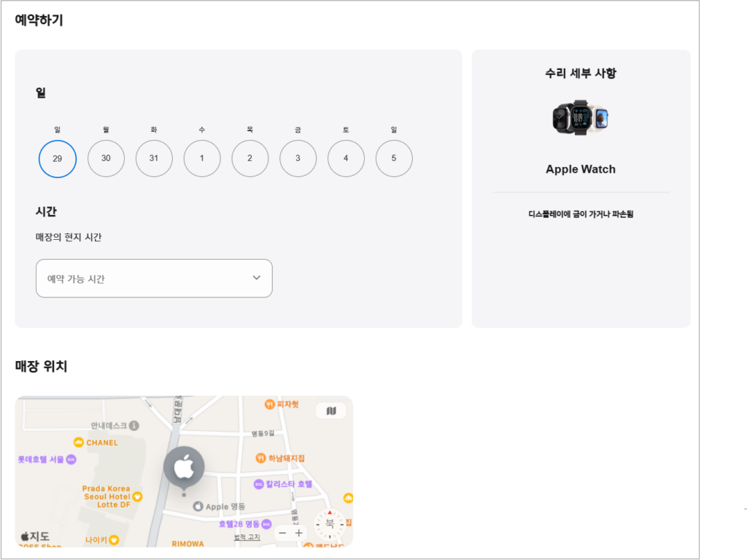Select date 5 under 일

tap(394, 158)
